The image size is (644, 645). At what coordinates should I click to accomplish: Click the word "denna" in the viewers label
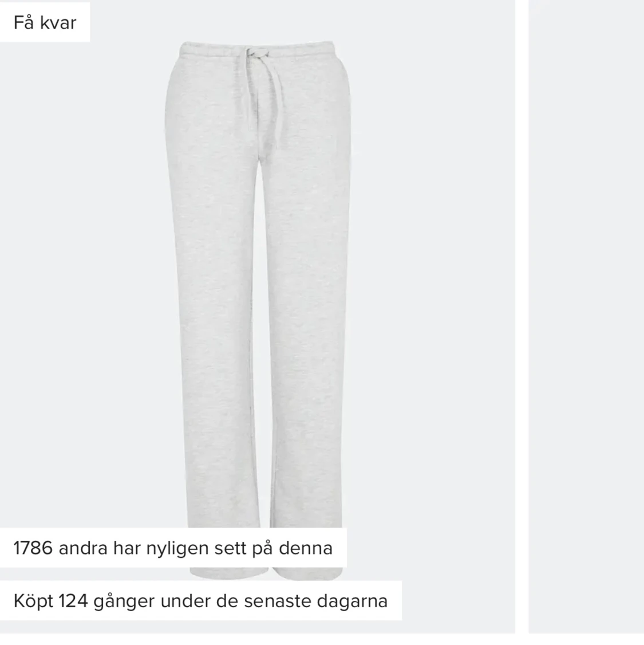[x=306, y=548]
